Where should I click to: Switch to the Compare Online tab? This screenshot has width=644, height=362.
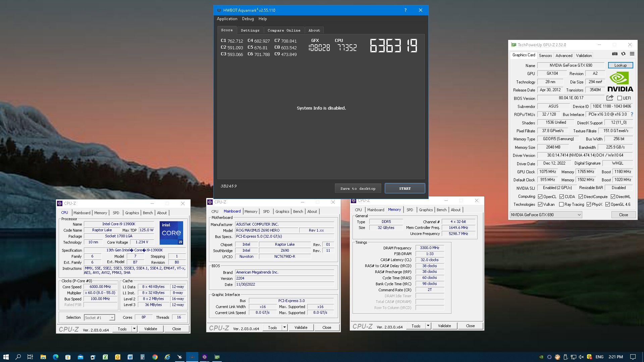click(x=284, y=30)
